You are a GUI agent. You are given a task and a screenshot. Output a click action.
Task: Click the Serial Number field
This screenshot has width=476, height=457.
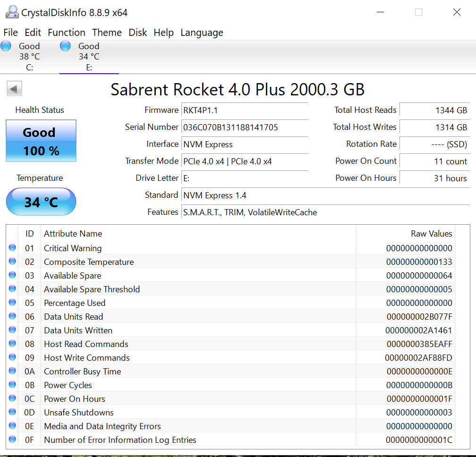(245, 127)
